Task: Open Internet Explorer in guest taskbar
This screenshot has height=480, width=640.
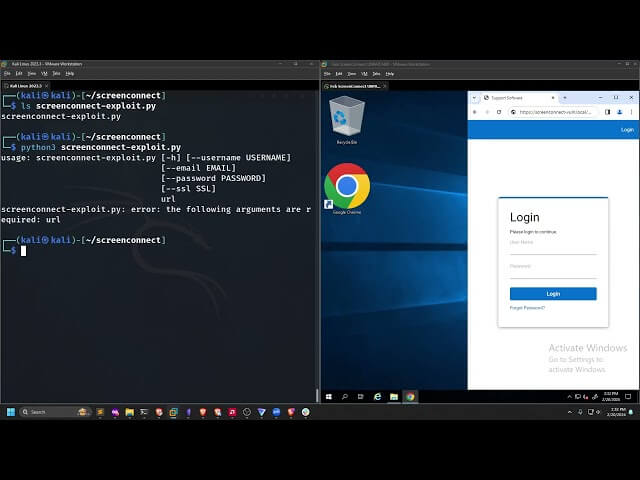Action: pyautogui.click(x=377, y=396)
